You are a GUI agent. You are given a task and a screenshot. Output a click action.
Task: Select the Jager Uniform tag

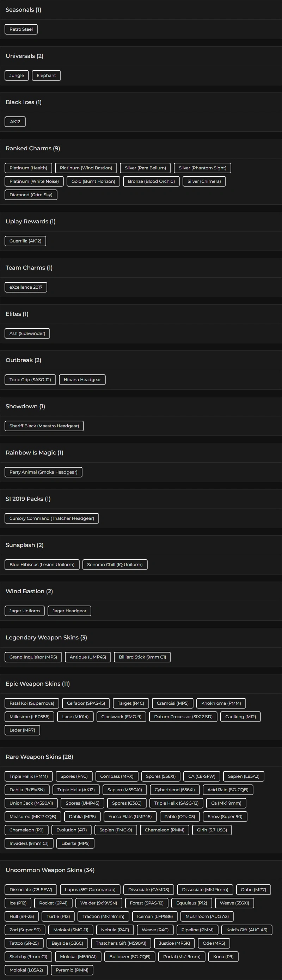click(24, 611)
